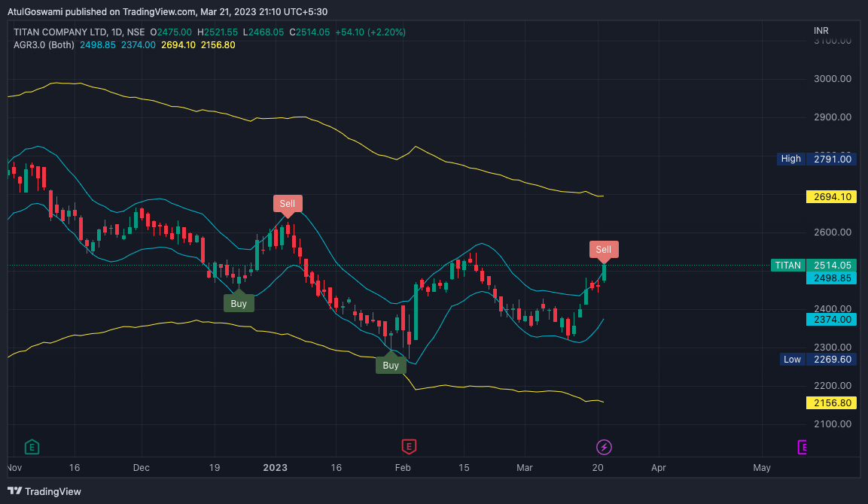Click the TITAN price label 2514.05

click(814, 266)
